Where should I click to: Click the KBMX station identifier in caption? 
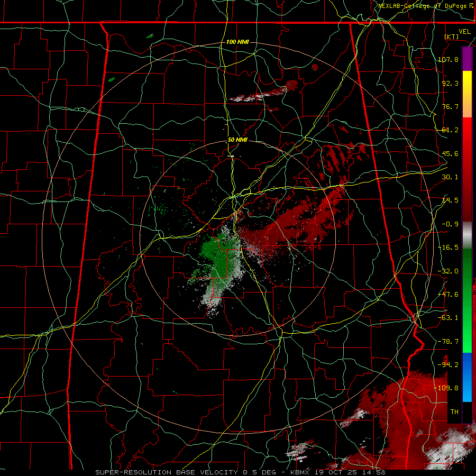(x=300, y=472)
